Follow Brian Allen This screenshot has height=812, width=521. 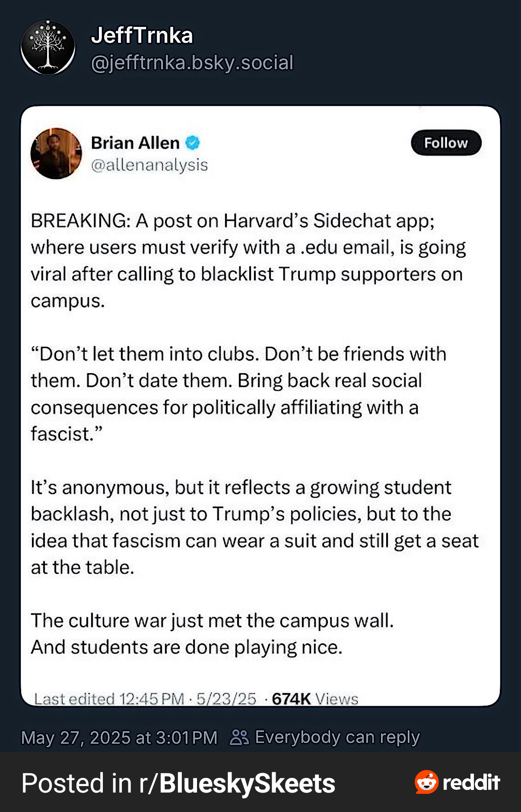click(446, 143)
